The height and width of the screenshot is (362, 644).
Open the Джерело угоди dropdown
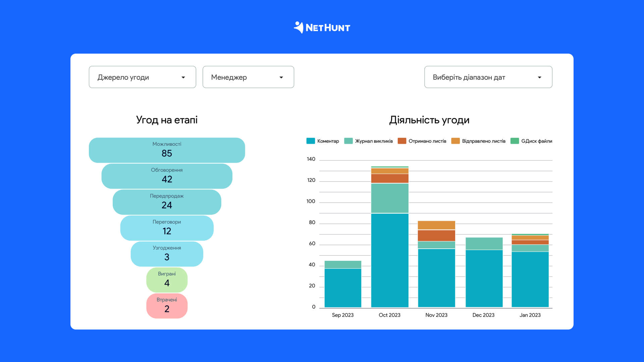pos(142,77)
